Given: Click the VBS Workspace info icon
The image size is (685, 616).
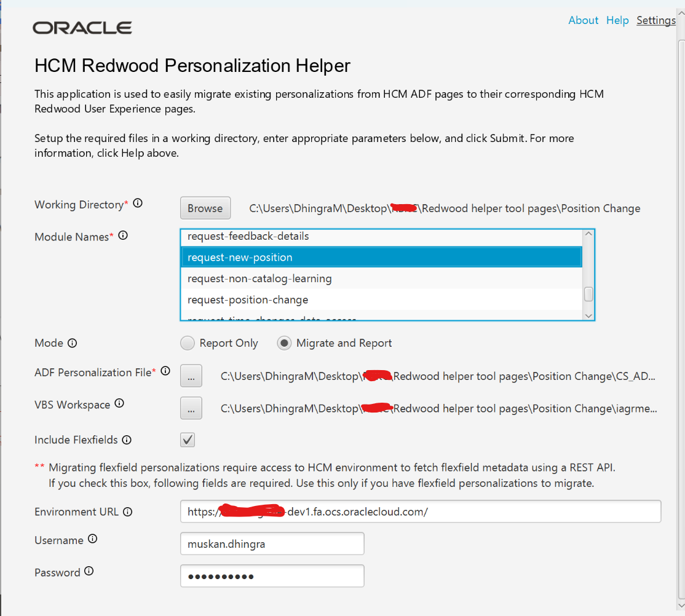Looking at the screenshot, I should [119, 403].
